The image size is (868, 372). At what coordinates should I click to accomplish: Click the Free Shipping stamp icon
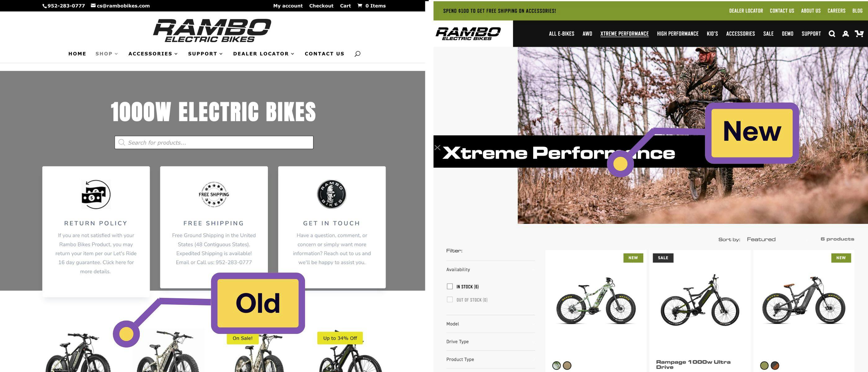click(214, 194)
